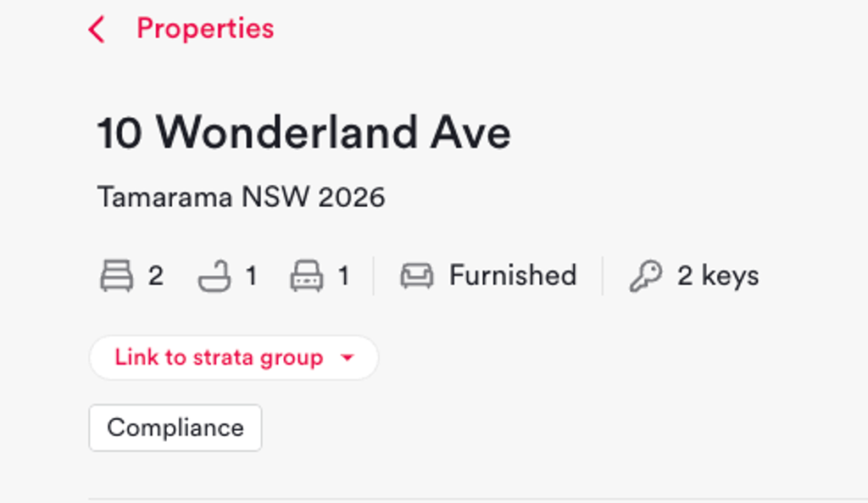Click the key icon
The height and width of the screenshot is (503, 868).
[645, 276]
